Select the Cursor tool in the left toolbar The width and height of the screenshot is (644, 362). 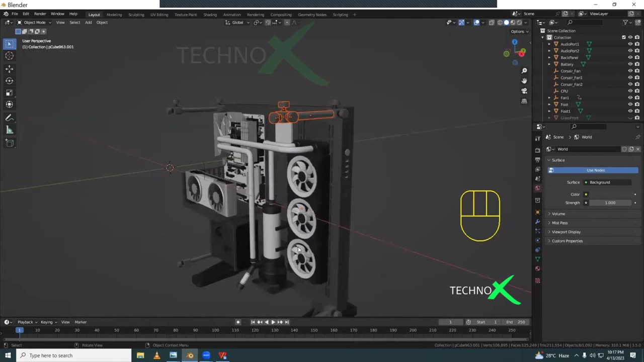9,56
